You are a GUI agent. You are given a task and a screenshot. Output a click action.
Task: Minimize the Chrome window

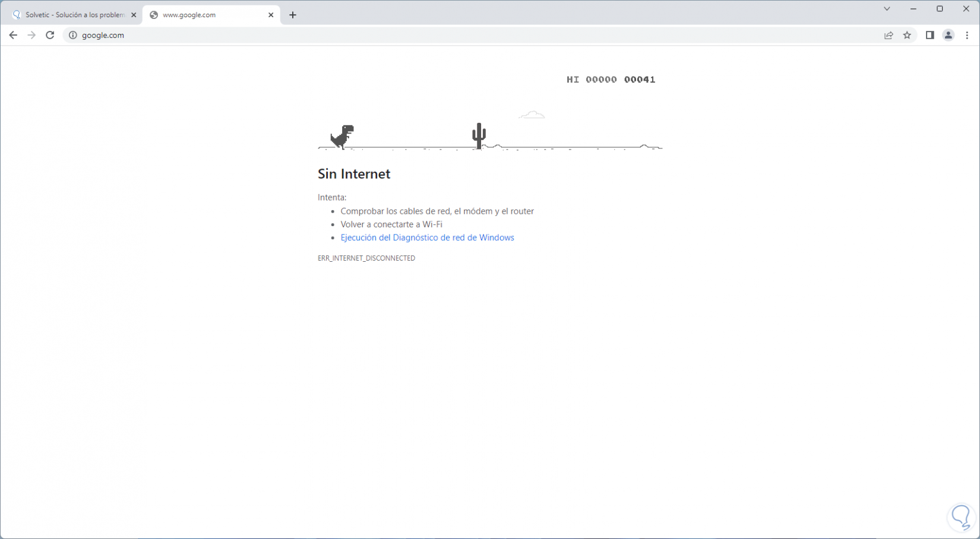913,9
